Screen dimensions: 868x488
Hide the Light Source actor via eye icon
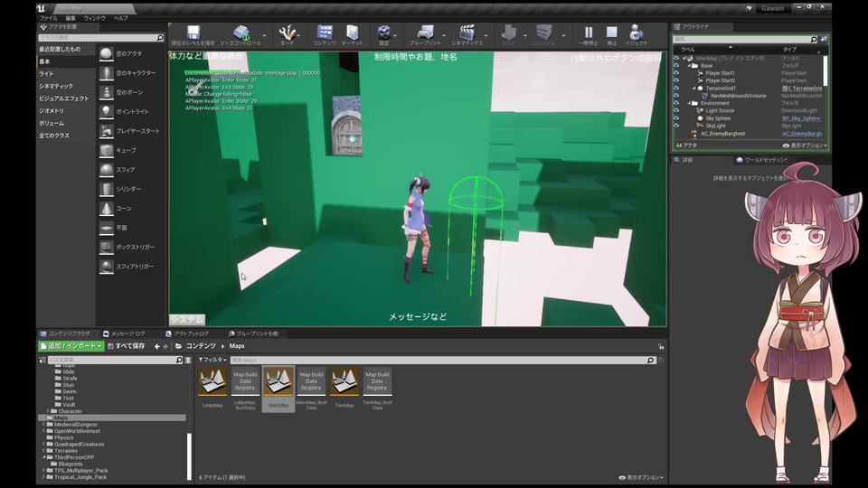tap(675, 110)
